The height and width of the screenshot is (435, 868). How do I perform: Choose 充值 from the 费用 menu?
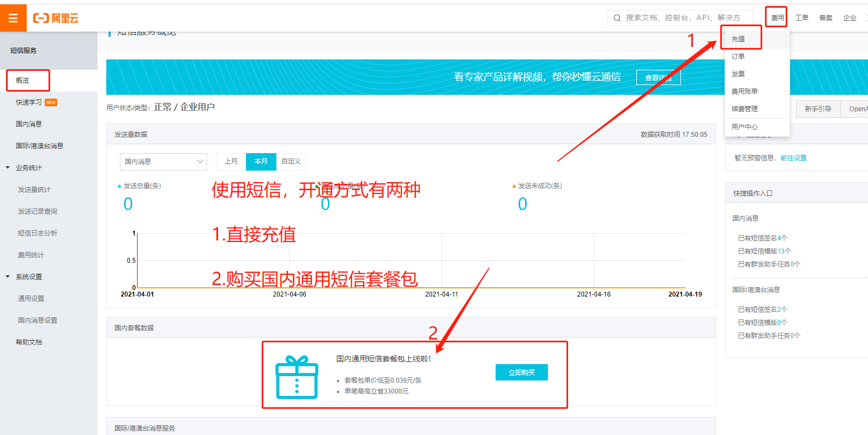[x=738, y=39]
